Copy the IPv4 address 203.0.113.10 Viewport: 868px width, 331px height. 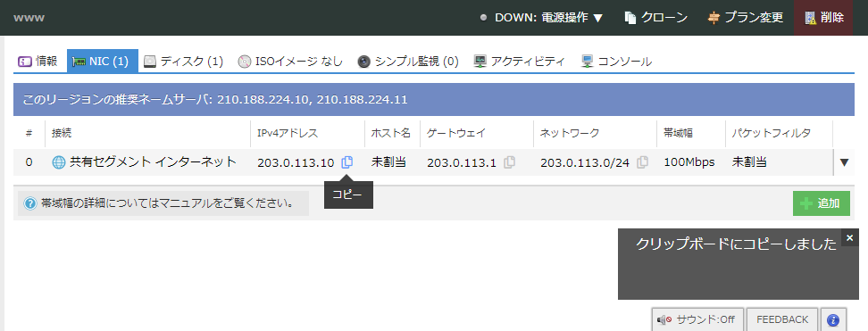point(346,162)
